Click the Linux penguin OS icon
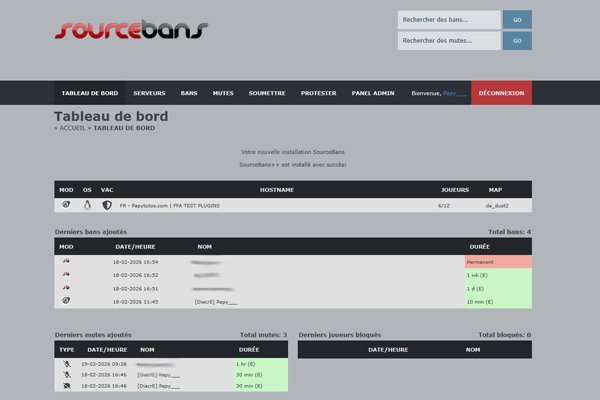 (87, 205)
